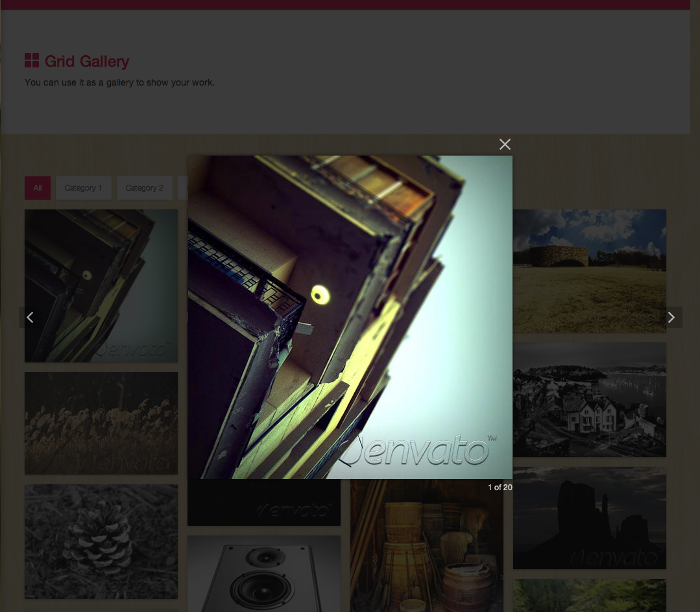This screenshot has height=612, width=700.
Task: Go to the next image with right arrow
Action: pos(671,317)
